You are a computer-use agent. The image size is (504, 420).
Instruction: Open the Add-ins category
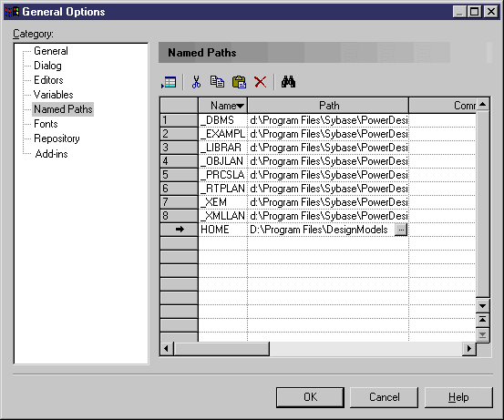click(x=51, y=154)
